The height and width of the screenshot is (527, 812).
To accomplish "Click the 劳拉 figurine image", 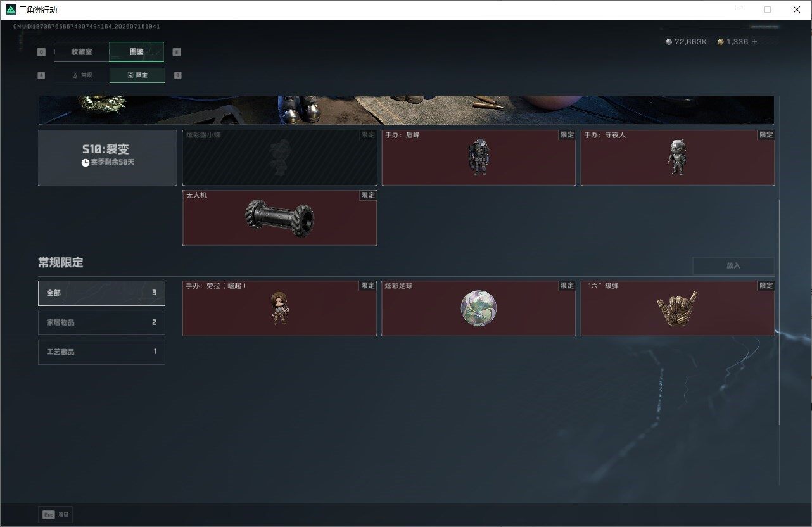I will [x=279, y=308].
